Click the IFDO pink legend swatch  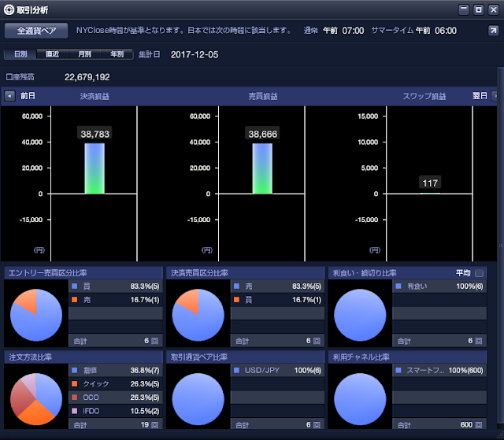coord(75,411)
